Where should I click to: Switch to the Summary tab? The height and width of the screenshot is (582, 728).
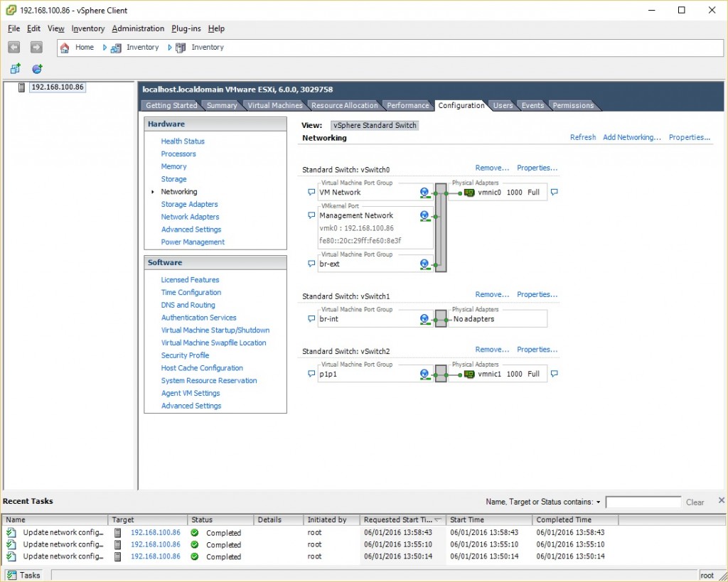[222, 105]
